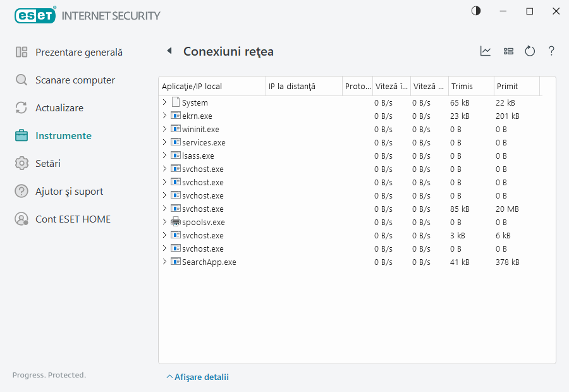Click the ESET logo in title bar
Screen dimensions: 569x392
(x=35, y=15)
